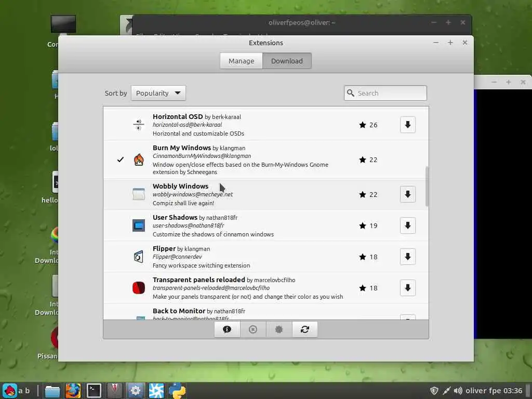The height and width of the screenshot is (399, 532).
Task: Click the terminal window title oliverfpeos@oliver
Action: coord(302,23)
